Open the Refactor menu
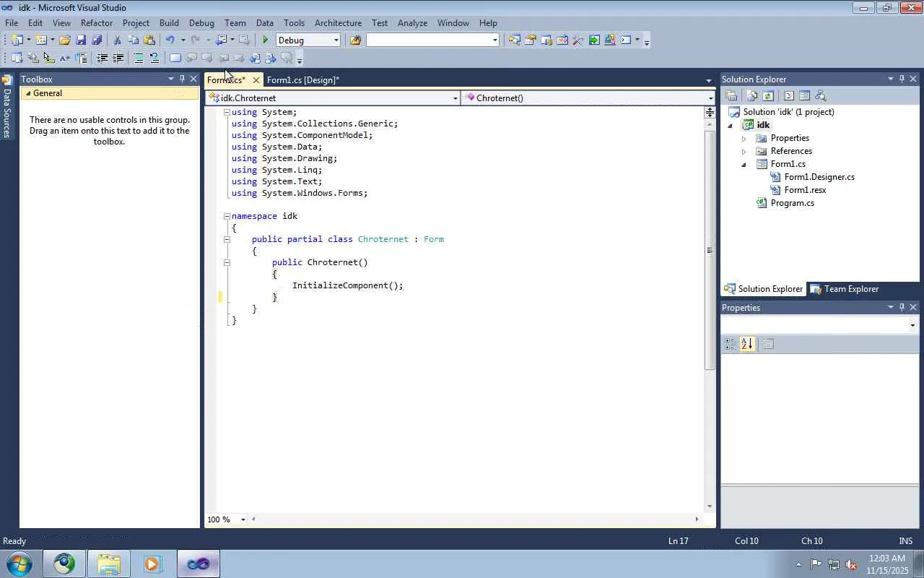The width and height of the screenshot is (924, 578). click(x=97, y=23)
